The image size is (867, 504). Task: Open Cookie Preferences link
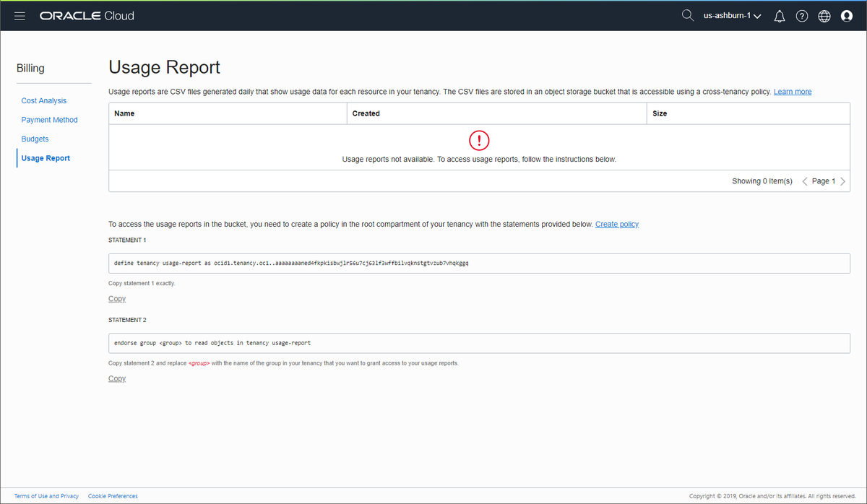point(113,496)
